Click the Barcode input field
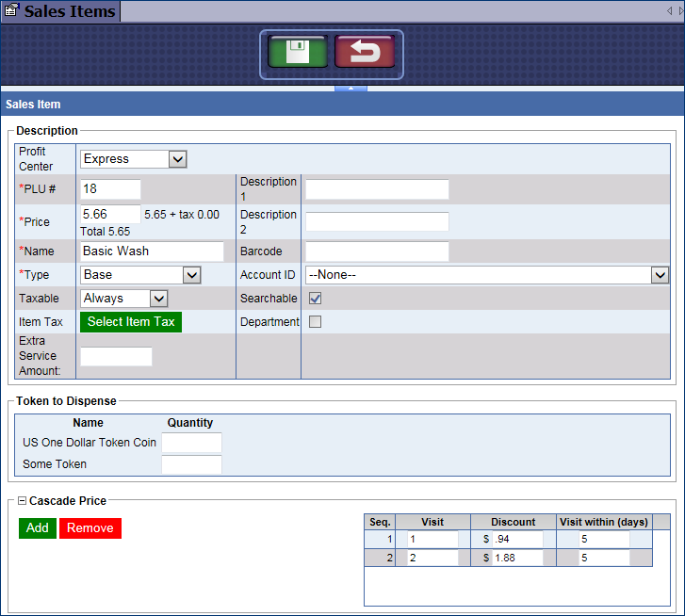Screen dimensions: 685x616 click(x=377, y=251)
